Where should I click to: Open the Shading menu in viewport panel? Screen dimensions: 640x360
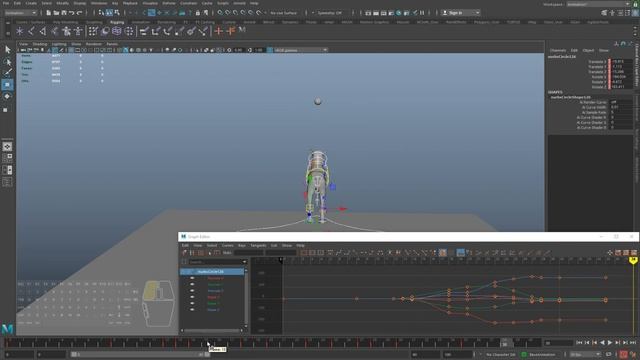(x=40, y=44)
